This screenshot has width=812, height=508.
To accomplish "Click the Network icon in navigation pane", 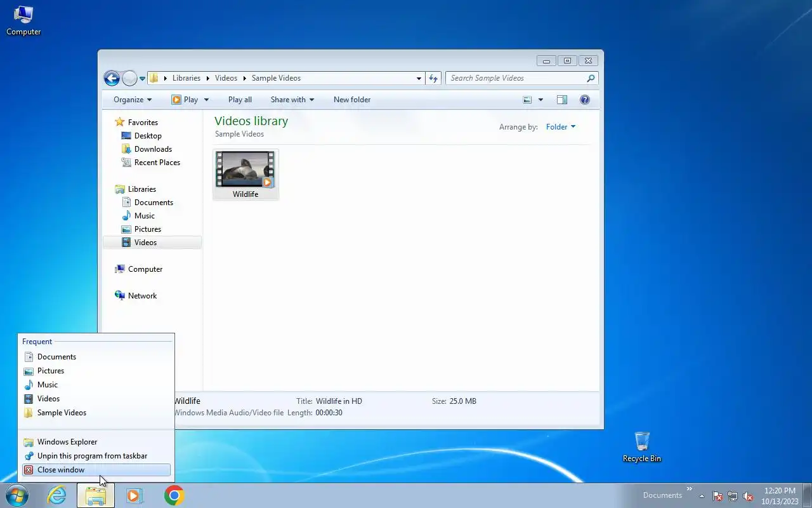I will point(119,295).
